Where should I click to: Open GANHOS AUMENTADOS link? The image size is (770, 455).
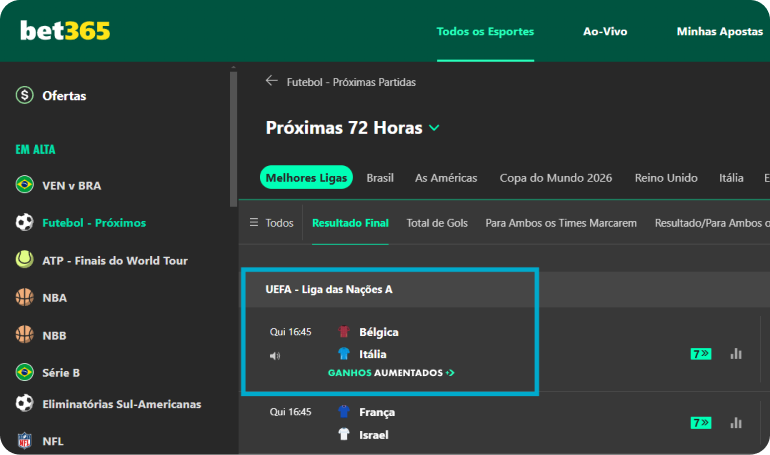pyautogui.click(x=391, y=373)
